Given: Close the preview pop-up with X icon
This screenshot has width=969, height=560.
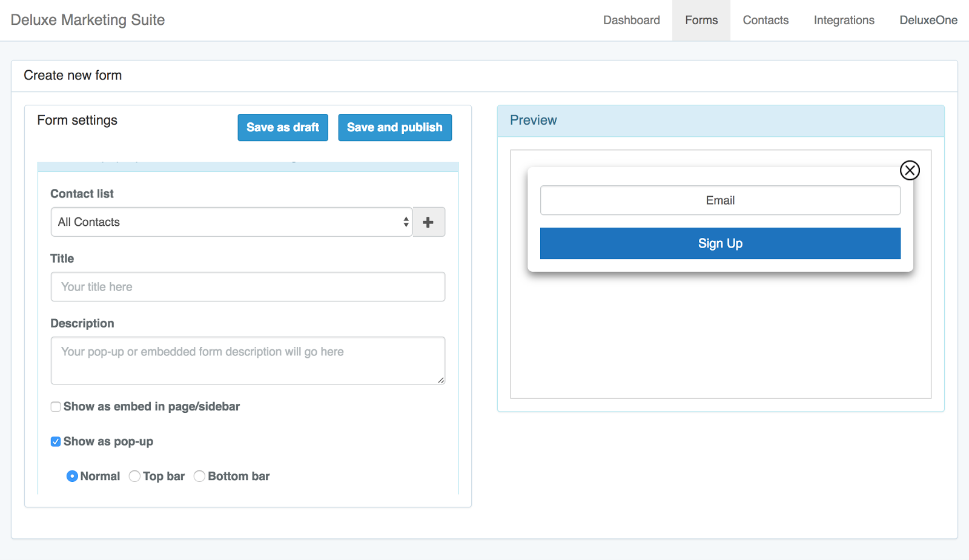Looking at the screenshot, I should [x=910, y=170].
